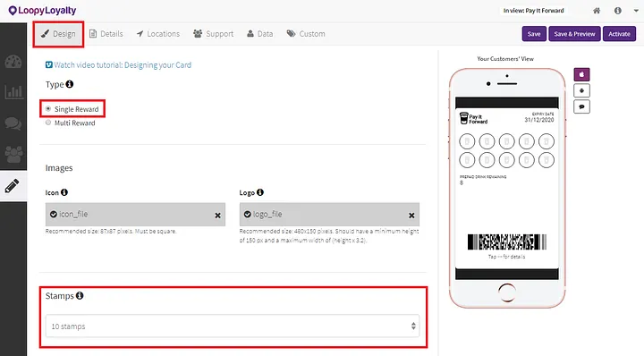Switch to the Locations tab
This screenshot has height=356, width=644.
158,34
